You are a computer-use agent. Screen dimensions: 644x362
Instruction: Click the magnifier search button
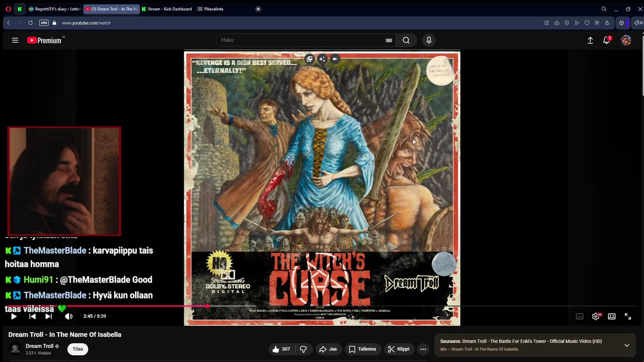[406, 40]
